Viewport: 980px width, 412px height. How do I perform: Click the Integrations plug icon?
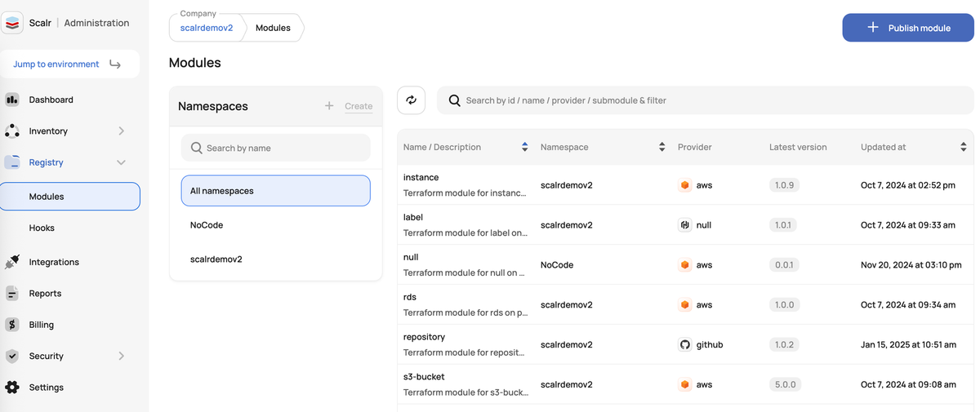click(12, 262)
